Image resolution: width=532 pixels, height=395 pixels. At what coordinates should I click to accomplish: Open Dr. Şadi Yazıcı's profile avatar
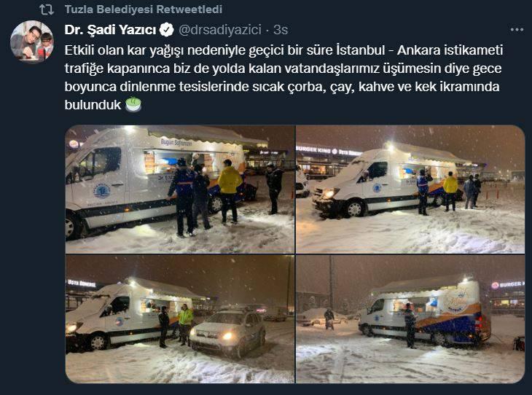click(x=32, y=42)
